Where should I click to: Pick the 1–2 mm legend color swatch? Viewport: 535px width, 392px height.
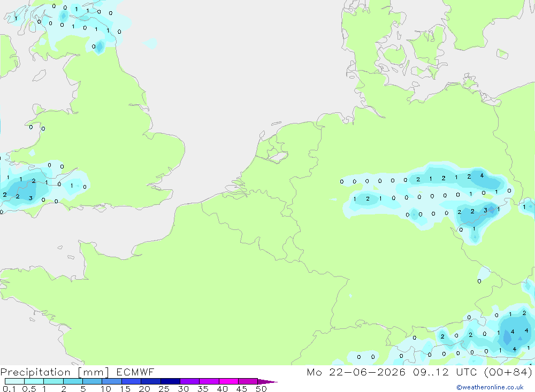(x=53, y=381)
